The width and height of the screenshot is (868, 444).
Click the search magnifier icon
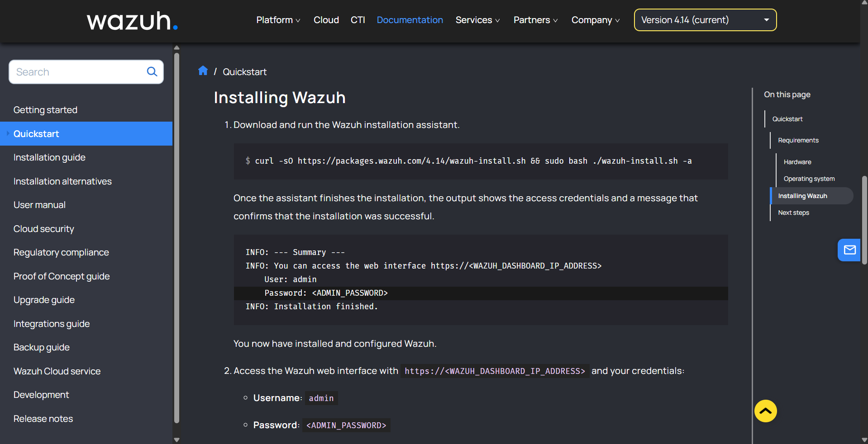pos(152,71)
